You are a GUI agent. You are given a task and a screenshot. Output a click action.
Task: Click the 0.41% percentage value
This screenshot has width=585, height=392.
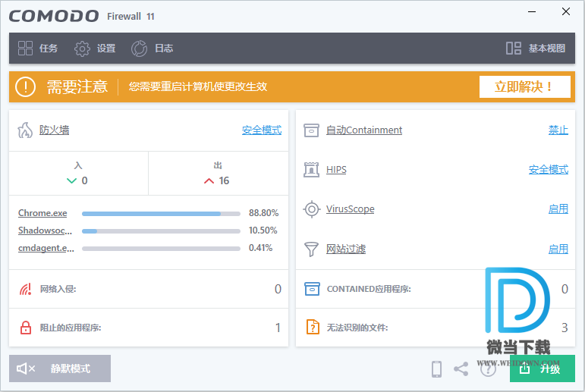pos(261,248)
